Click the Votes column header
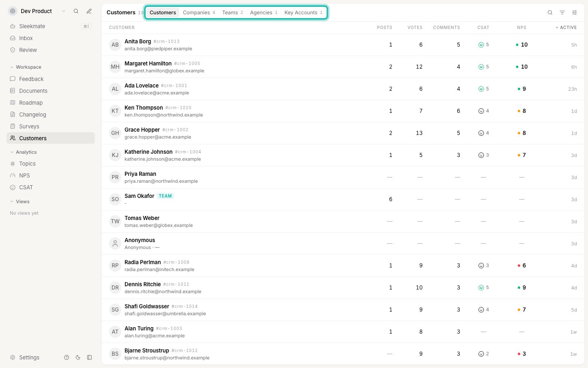Viewport: 588px width, 368px height. (415, 27)
